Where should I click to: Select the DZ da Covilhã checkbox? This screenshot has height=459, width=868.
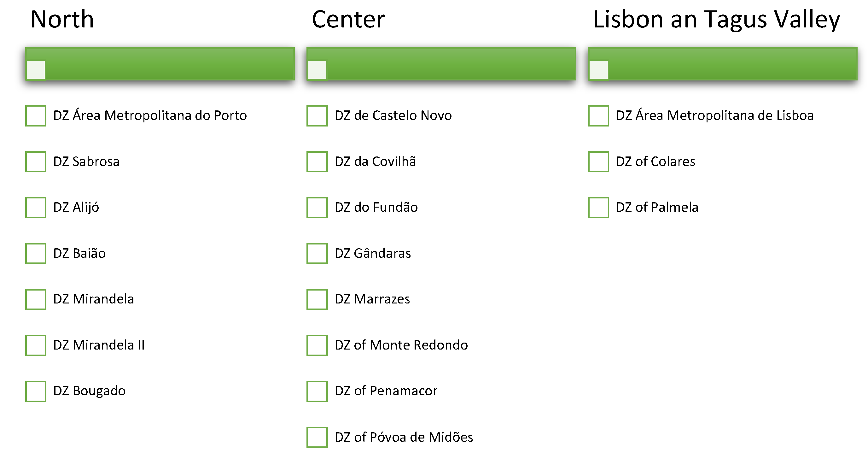click(x=317, y=162)
